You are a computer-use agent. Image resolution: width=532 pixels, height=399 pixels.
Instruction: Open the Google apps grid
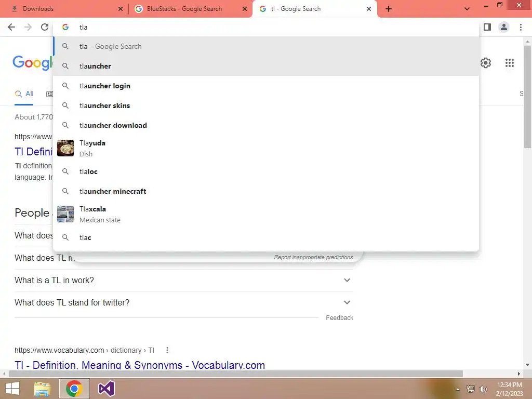click(510, 63)
